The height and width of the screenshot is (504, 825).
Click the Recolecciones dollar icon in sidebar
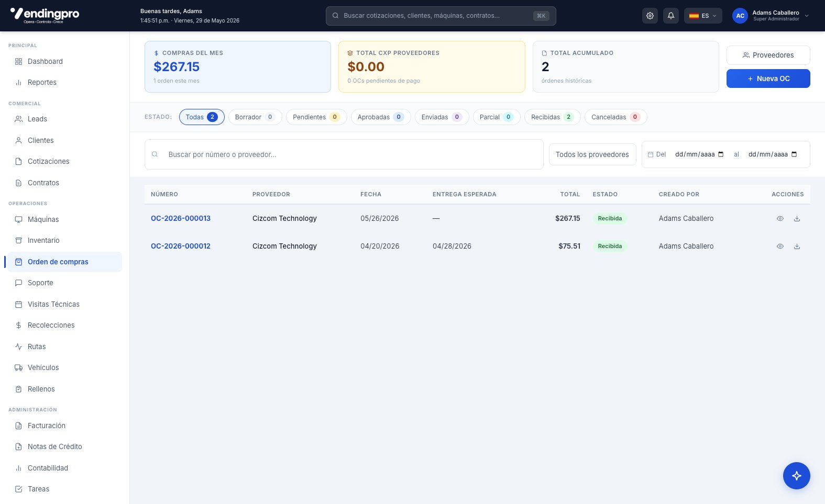click(18, 326)
